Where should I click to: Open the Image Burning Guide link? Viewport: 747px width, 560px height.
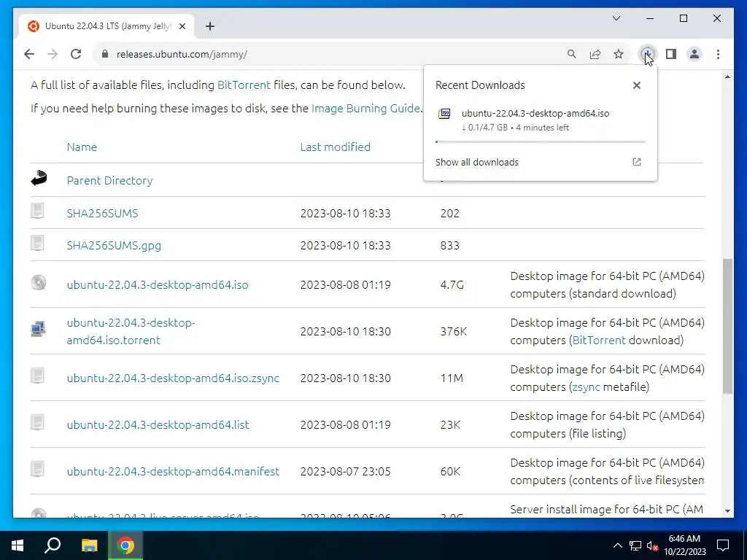tap(365, 109)
